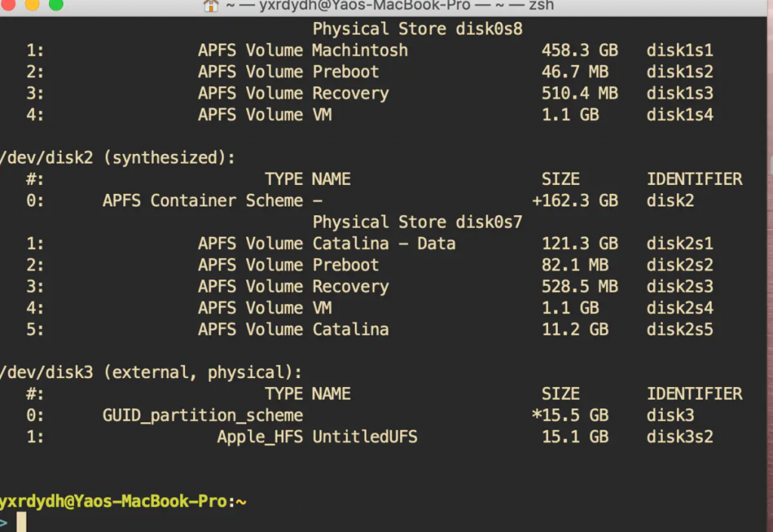Click the size value '121.3 GB'
Viewport: 773px width, 532px height.
point(580,244)
